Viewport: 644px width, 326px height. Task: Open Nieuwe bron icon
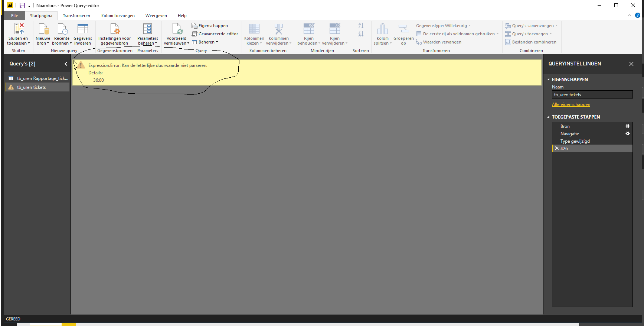43,29
